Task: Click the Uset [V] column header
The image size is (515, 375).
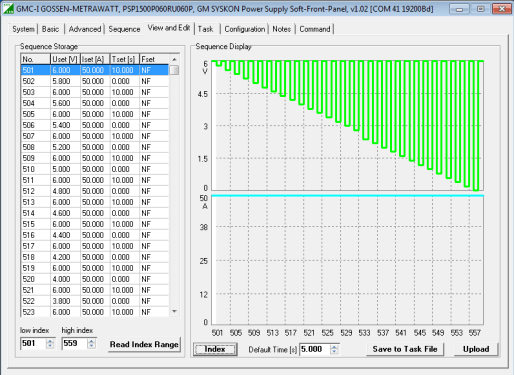Action: click(x=65, y=59)
